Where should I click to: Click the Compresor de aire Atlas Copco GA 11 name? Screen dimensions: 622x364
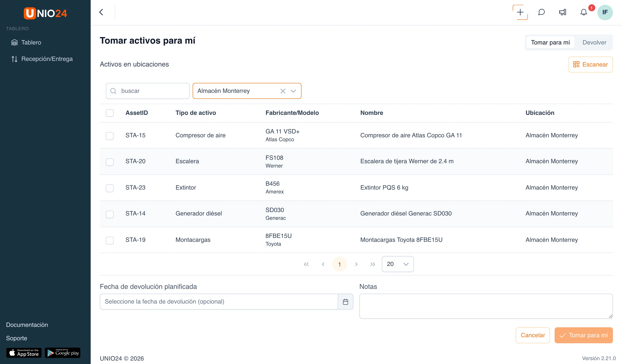pos(411,135)
